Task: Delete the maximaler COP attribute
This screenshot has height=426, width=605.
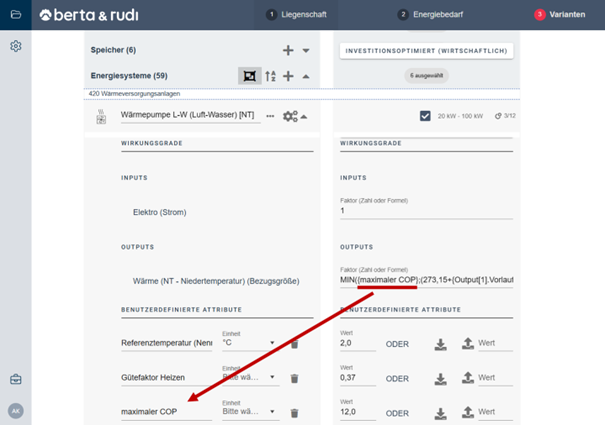Action: (294, 413)
